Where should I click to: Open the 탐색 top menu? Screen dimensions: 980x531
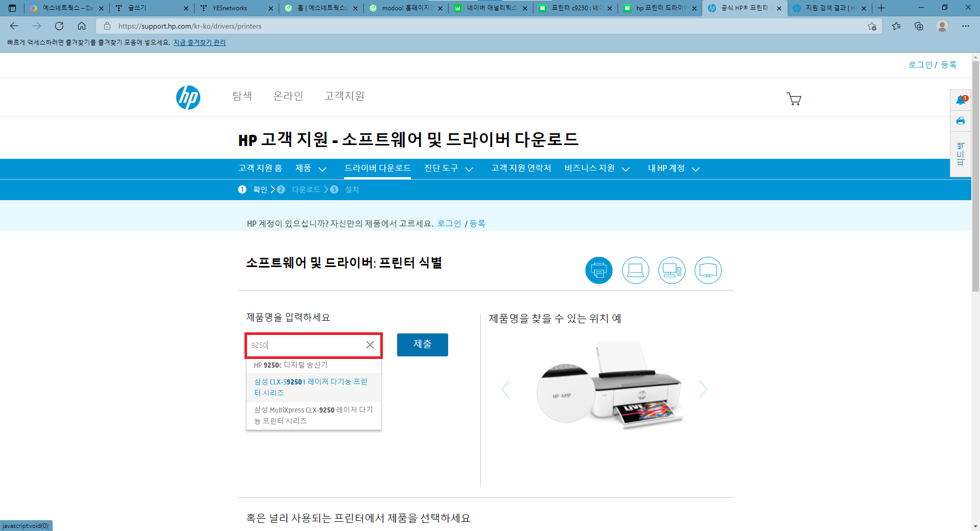pyautogui.click(x=242, y=96)
